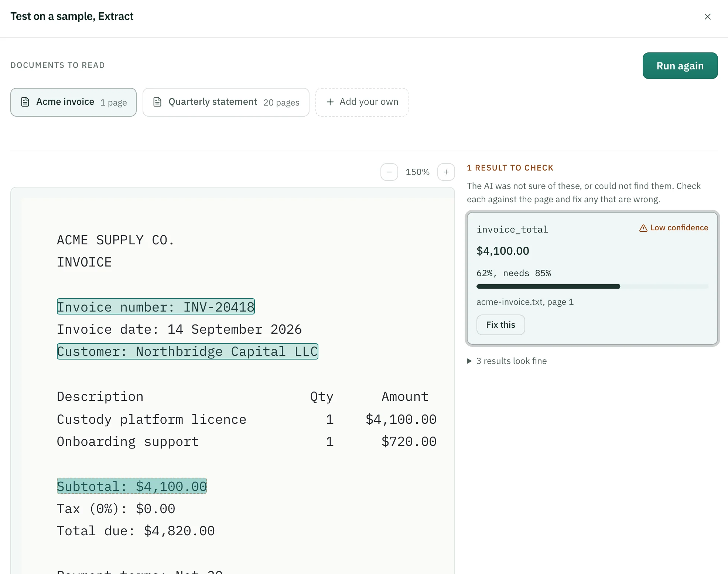The height and width of the screenshot is (574, 728).
Task: Click the highlighted Subtotal $4,100.00 line
Action: 132,486
